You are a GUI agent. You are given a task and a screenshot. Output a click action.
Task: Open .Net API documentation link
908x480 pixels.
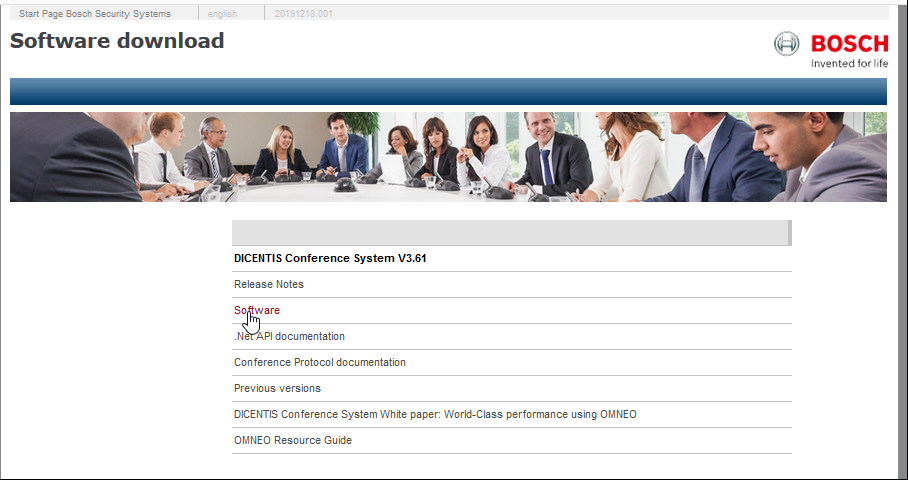coord(289,336)
